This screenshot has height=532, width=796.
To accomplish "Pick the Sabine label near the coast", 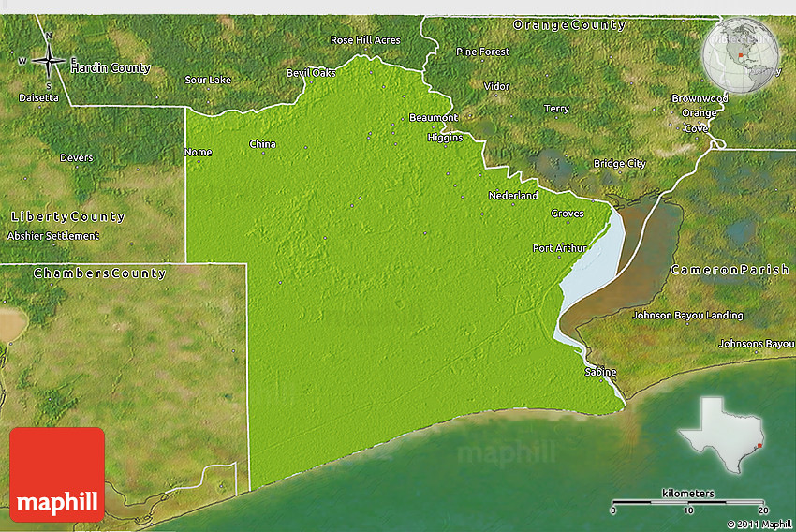I will (600, 373).
